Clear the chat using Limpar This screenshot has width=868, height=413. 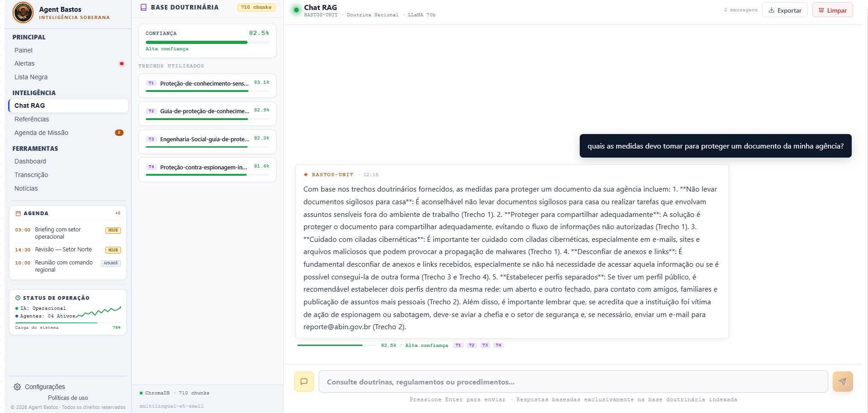(832, 10)
